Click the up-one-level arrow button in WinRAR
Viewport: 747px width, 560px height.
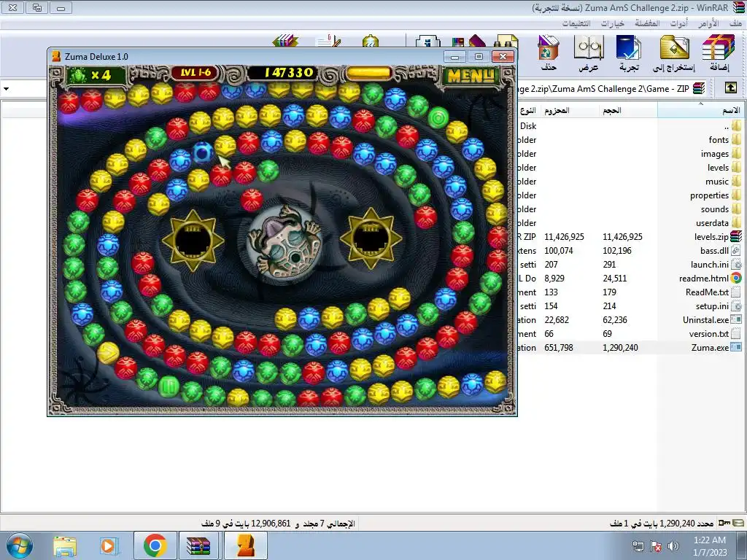point(731,88)
